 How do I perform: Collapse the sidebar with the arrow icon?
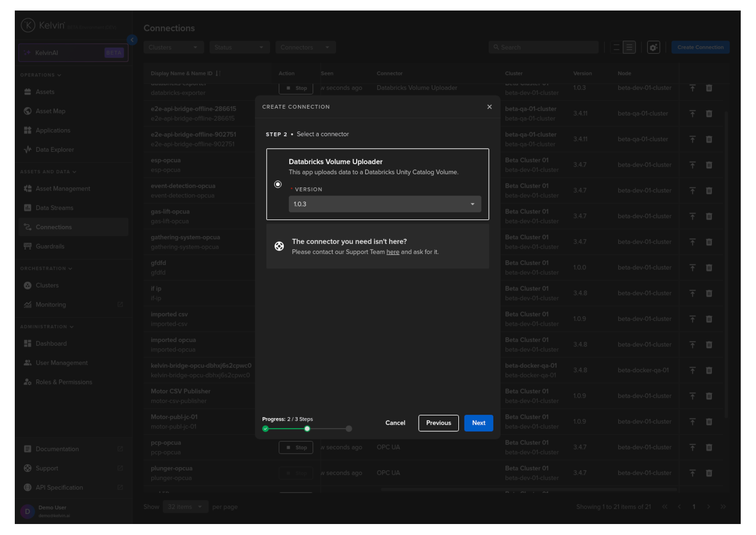tap(132, 40)
